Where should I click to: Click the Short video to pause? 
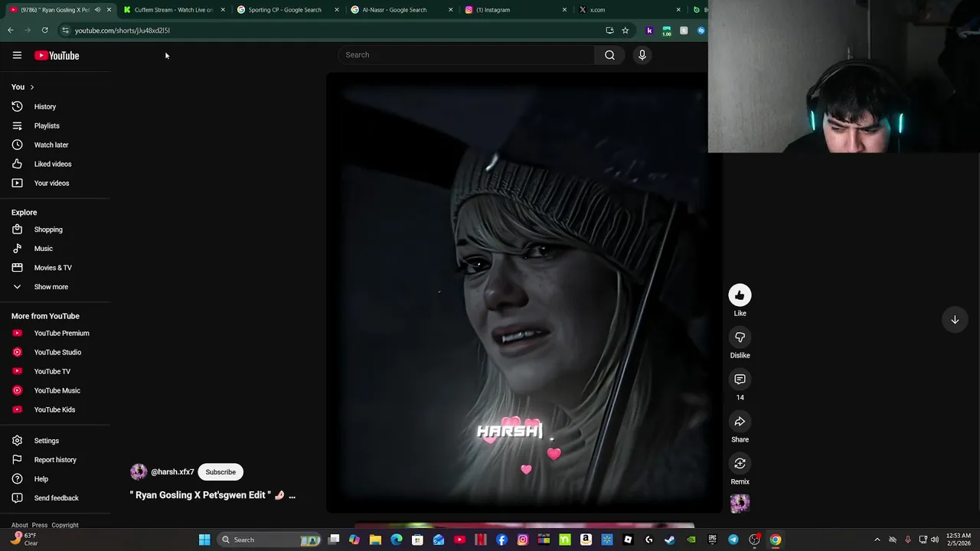click(x=524, y=292)
